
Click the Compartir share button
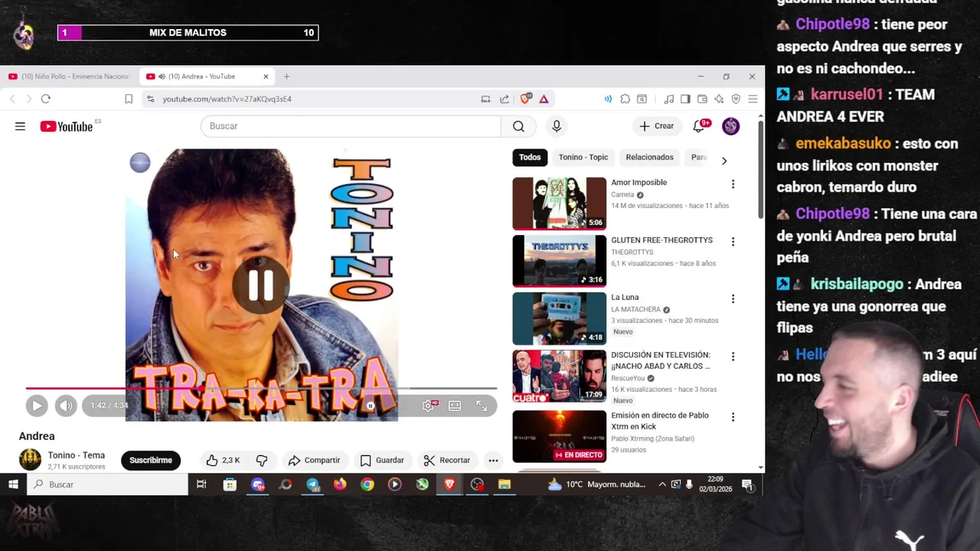[x=314, y=460]
